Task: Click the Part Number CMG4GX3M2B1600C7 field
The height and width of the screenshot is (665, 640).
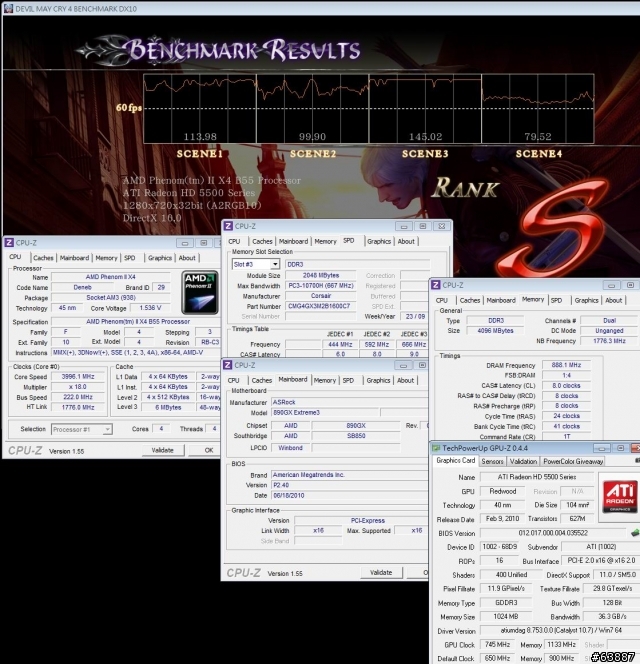Action: coord(321,306)
